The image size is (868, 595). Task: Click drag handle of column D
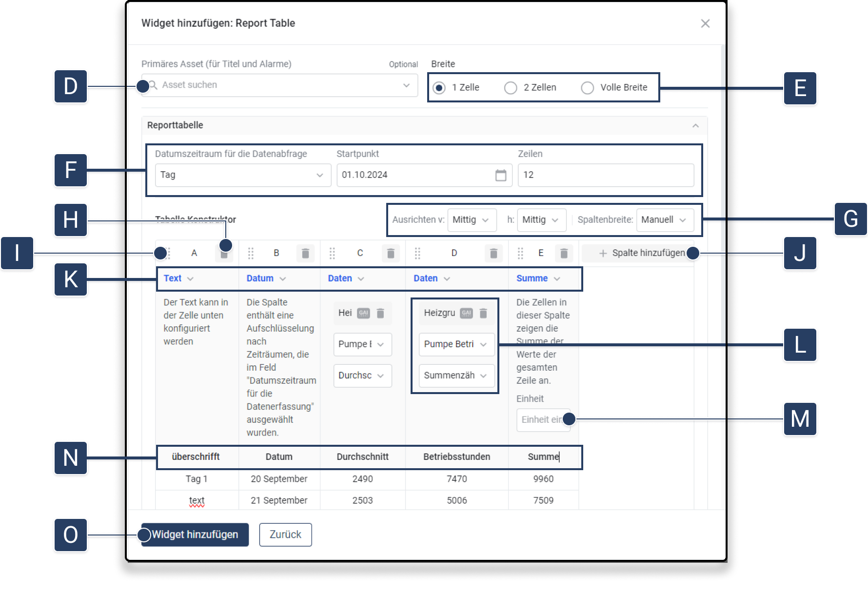point(417,253)
